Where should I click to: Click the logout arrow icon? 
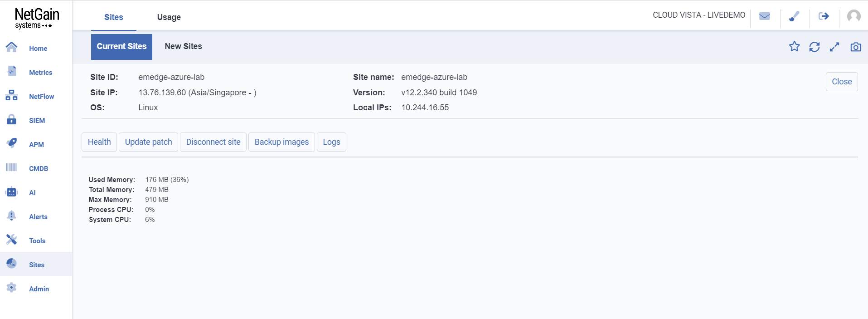tap(824, 16)
